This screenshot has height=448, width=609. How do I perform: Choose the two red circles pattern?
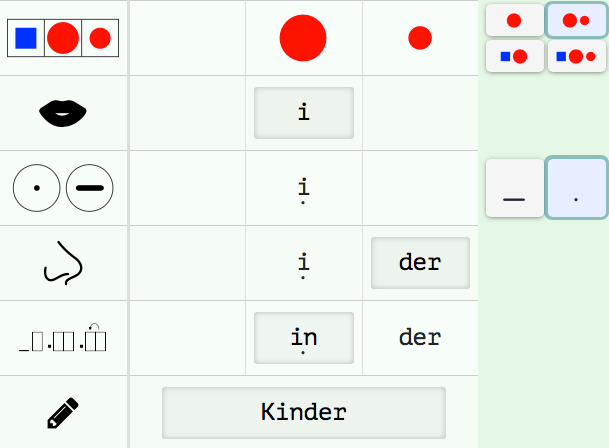click(x=577, y=20)
